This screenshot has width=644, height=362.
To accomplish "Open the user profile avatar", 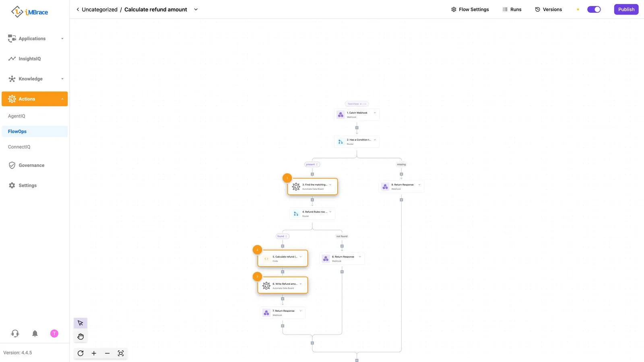I will [x=54, y=333].
